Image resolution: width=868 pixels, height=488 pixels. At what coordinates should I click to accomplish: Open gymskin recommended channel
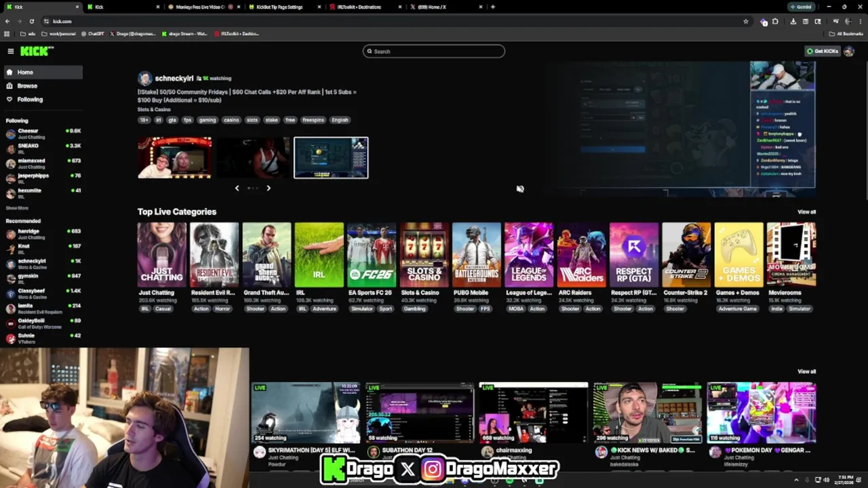pos(42,279)
